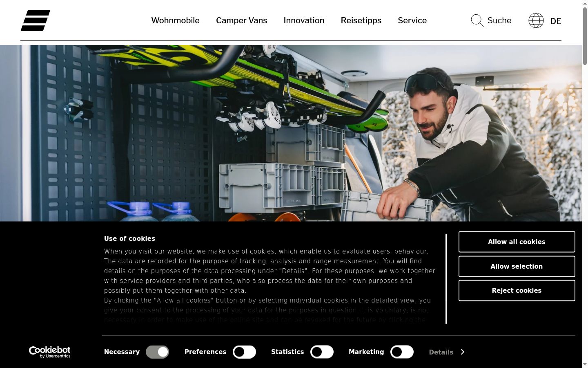The image size is (588, 368).
Task: Click Reject cookies button
Action: (x=517, y=291)
